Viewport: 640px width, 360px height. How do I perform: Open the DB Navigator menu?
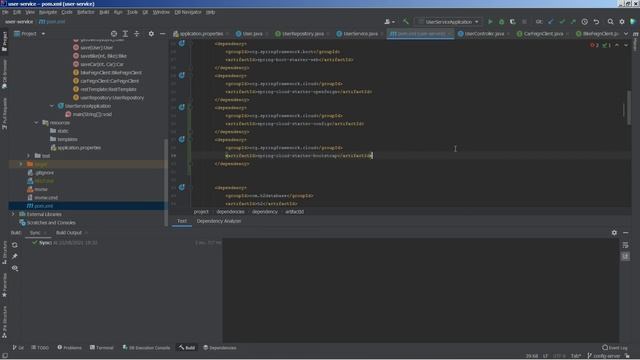click(188, 12)
